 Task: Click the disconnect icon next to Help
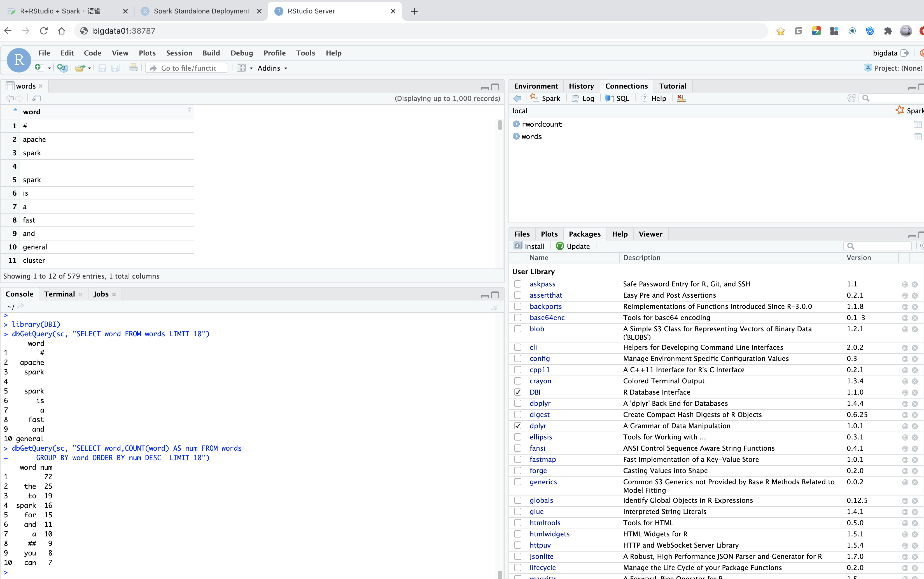(x=682, y=98)
